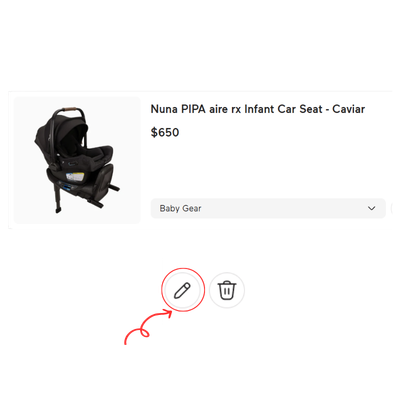Screen dimensions: 400x400
Task: Click the down arrow in the category field
Action: pos(371,208)
